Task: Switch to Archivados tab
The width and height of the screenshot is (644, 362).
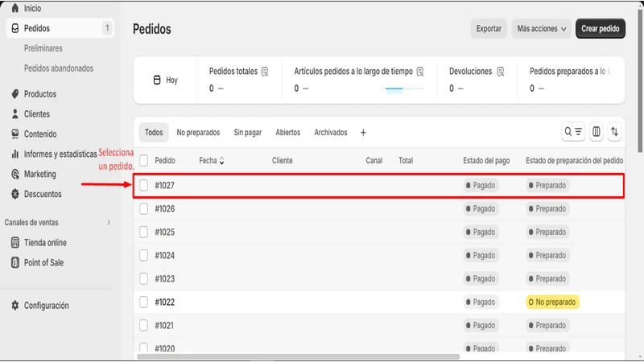Action: click(331, 133)
